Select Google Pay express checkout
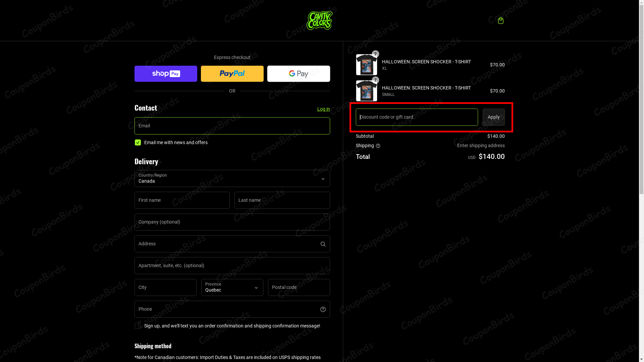Screen dimensions: 644x362 pos(299,74)
